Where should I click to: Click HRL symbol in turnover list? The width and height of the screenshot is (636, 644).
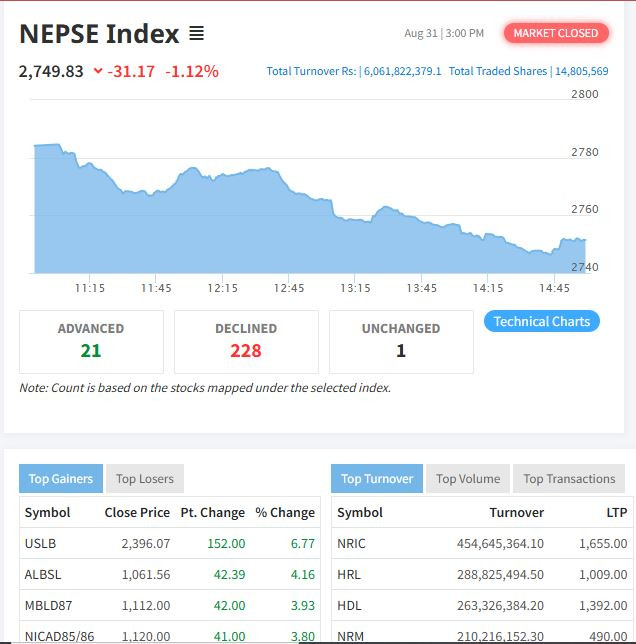pyautogui.click(x=349, y=575)
